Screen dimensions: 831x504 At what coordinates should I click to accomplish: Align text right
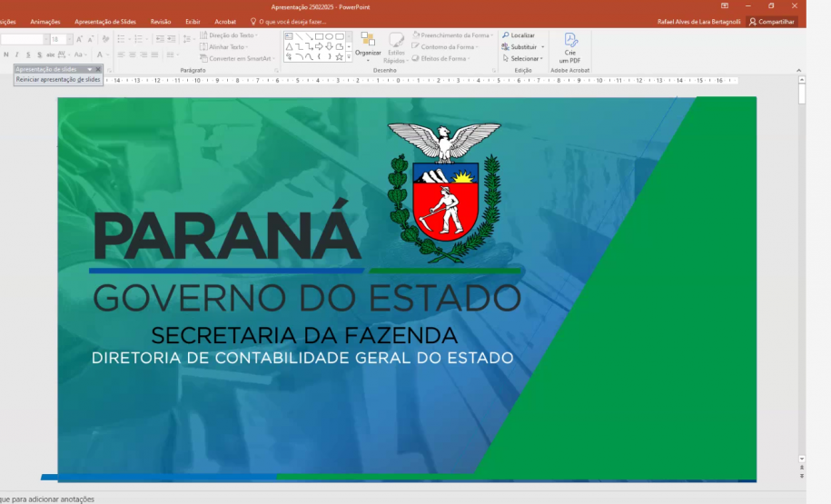[143, 54]
